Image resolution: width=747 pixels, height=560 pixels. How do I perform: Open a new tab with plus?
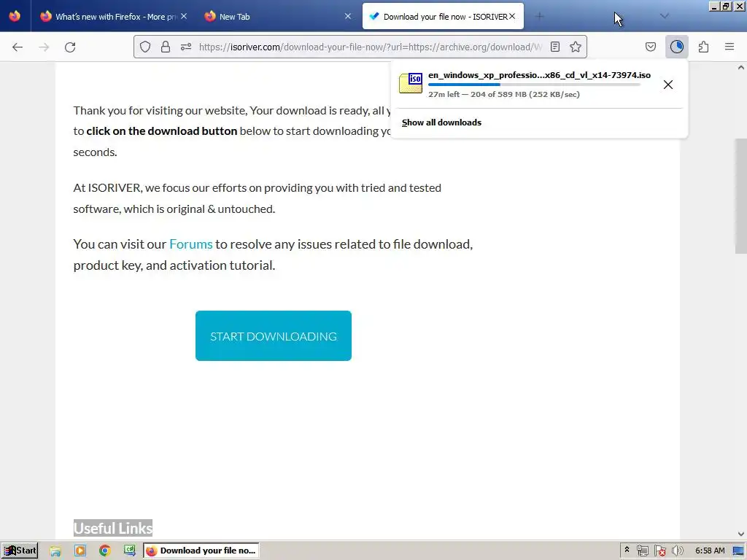(540, 16)
